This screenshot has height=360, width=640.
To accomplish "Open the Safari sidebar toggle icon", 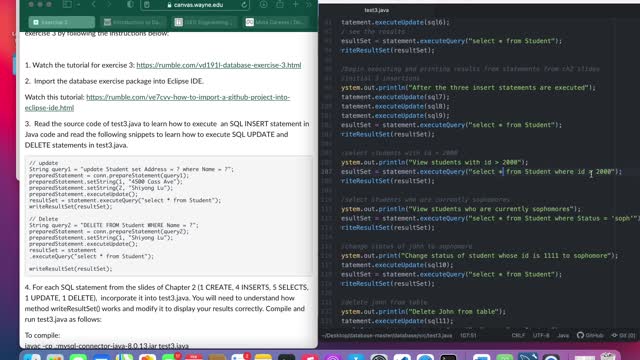I will click(x=67, y=4).
